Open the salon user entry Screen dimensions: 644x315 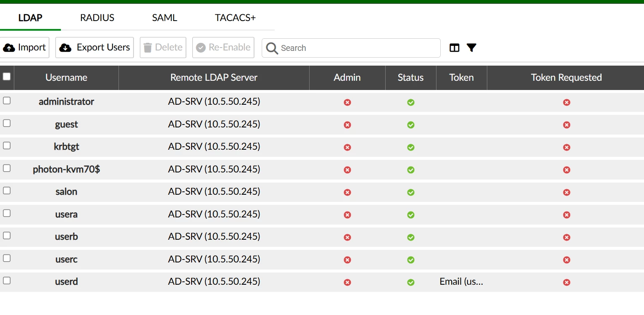pyautogui.click(x=66, y=191)
